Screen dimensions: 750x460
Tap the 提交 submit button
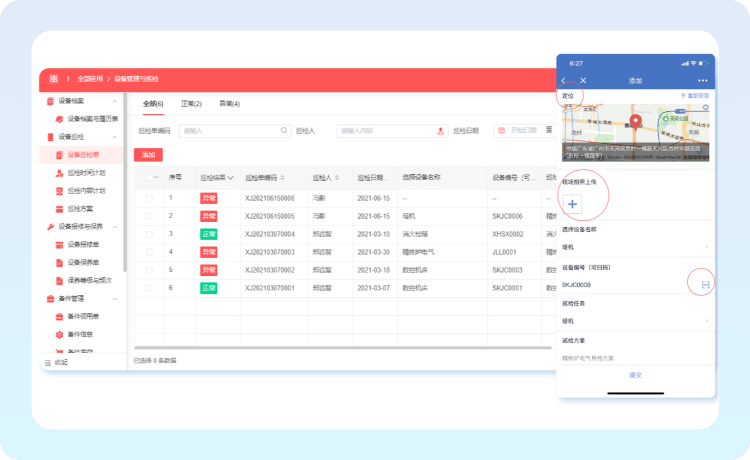coord(635,375)
